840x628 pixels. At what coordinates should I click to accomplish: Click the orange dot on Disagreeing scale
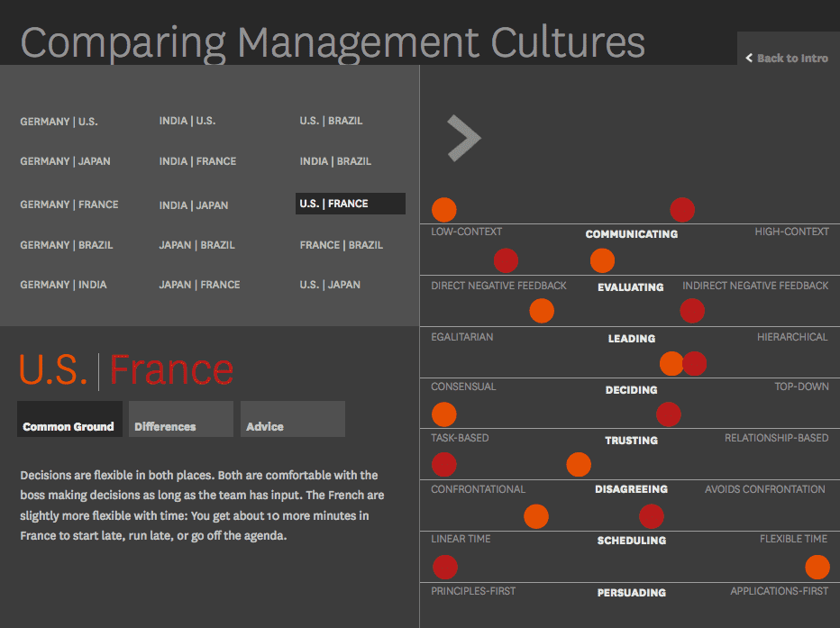tap(578, 465)
